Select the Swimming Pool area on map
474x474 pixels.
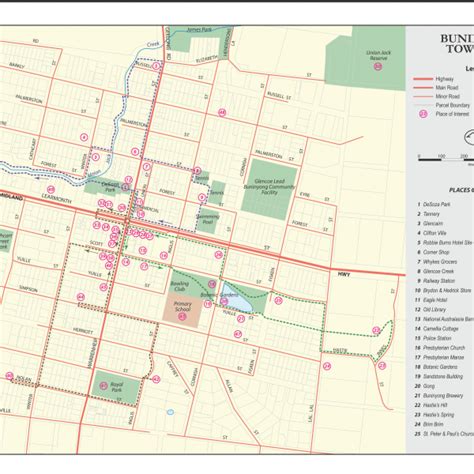[208, 221]
